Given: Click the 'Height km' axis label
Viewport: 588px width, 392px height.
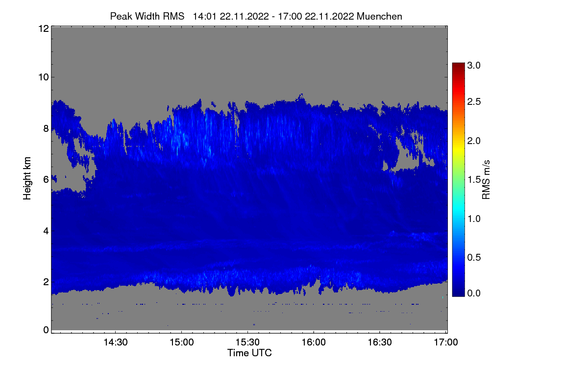Looking at the screenshot, I should pyautogui.click(x=27, y=179).
